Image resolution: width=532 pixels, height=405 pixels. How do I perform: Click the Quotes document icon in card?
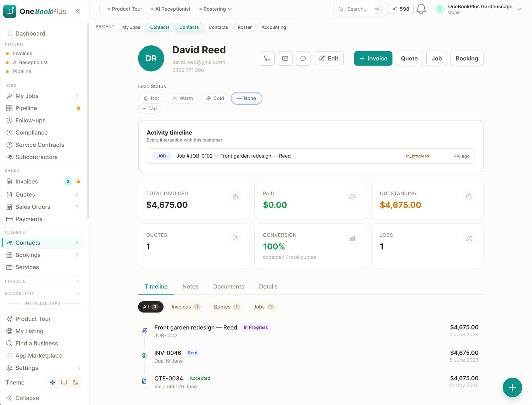[x=235, y=238]
